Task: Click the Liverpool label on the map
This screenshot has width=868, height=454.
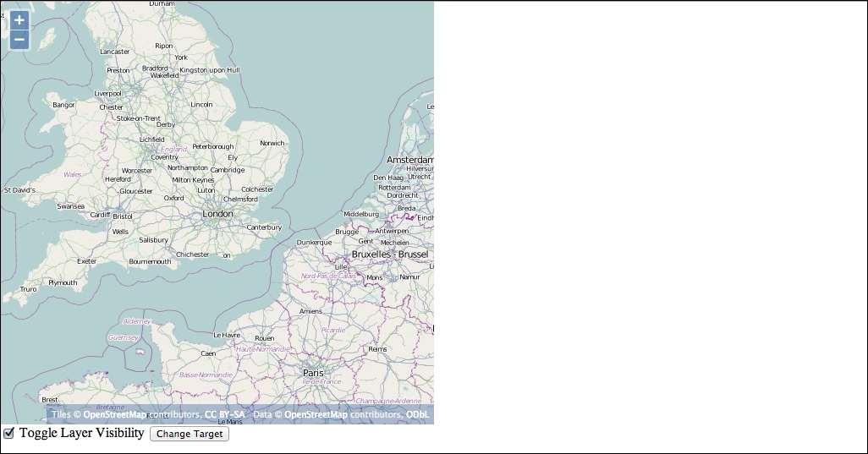Action: (x=107, y=94)
